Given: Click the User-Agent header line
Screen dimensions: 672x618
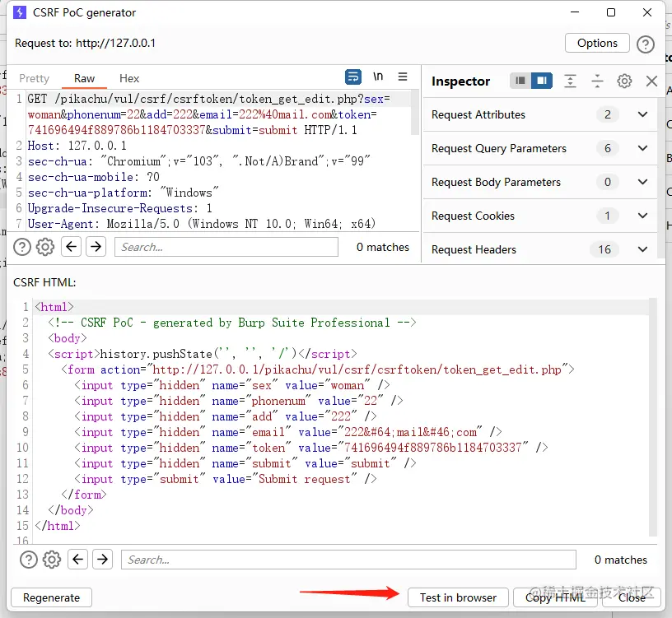Looking at the screenshot, I should pos(202,224).
